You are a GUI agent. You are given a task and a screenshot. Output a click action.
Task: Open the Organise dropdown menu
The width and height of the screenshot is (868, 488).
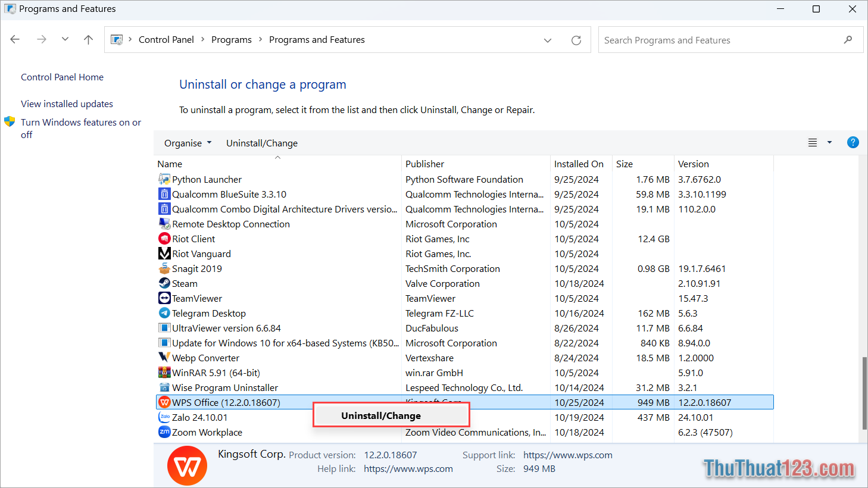click(x=188, y=143)
